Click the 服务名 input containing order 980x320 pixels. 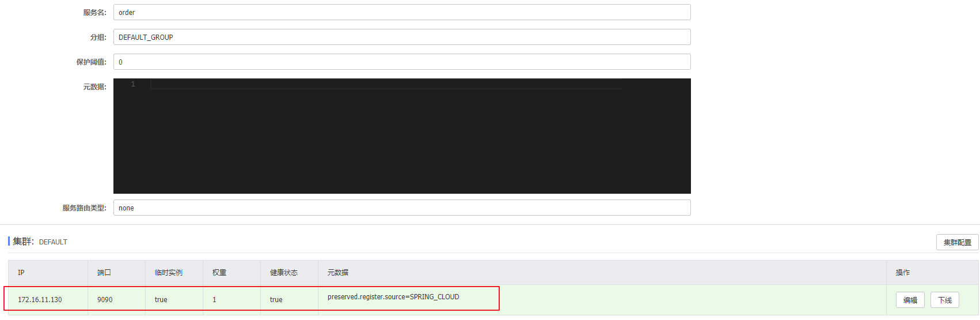pyautogui.click(x=401, y=12)
